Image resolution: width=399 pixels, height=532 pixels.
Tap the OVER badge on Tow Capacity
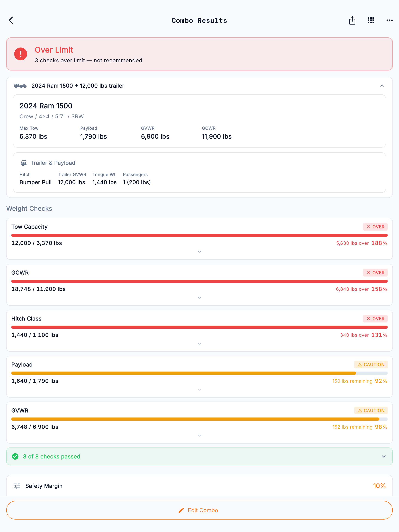(375, 227)
